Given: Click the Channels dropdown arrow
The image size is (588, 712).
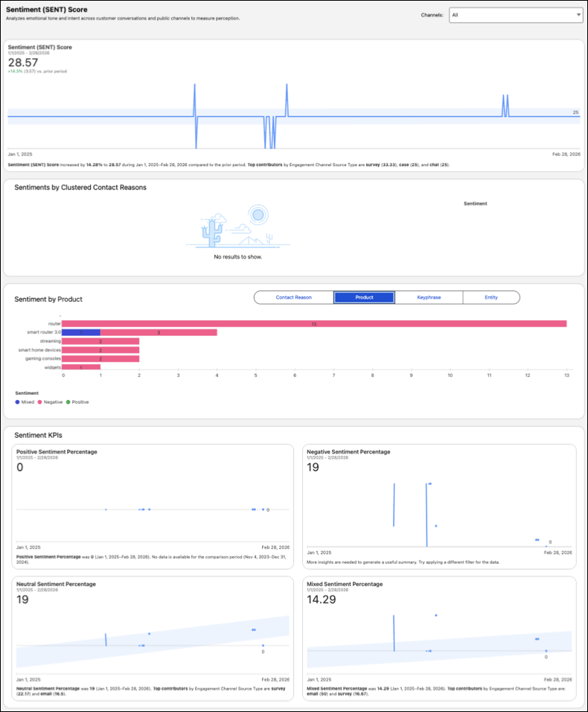Looking at the screenshot, I should tap(578, 15).
